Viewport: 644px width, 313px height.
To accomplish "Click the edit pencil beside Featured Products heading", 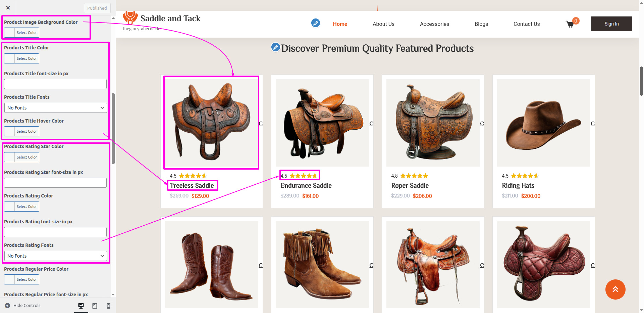I will (x=275, y=47).
